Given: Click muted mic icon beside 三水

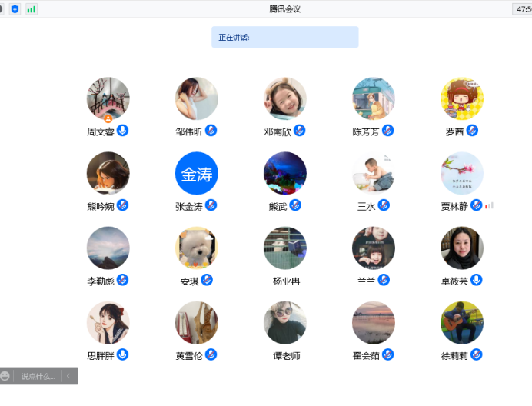Looking at the screenshot, I should click(x=384, y=205).
